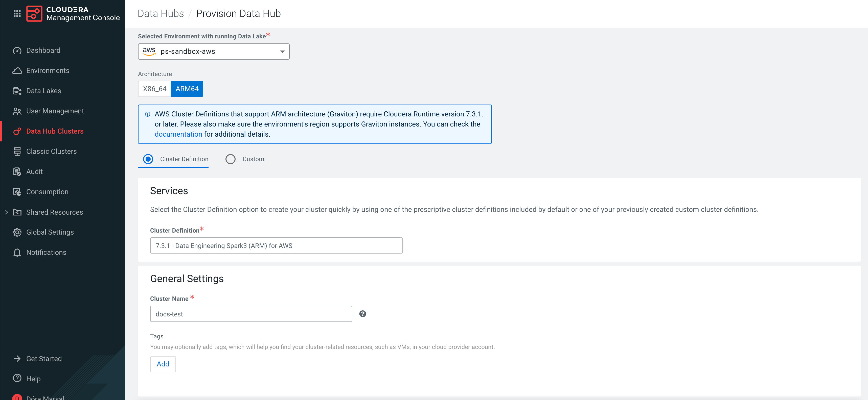Open the ps-sandbox-aws environment dropdown

point(213,52)
